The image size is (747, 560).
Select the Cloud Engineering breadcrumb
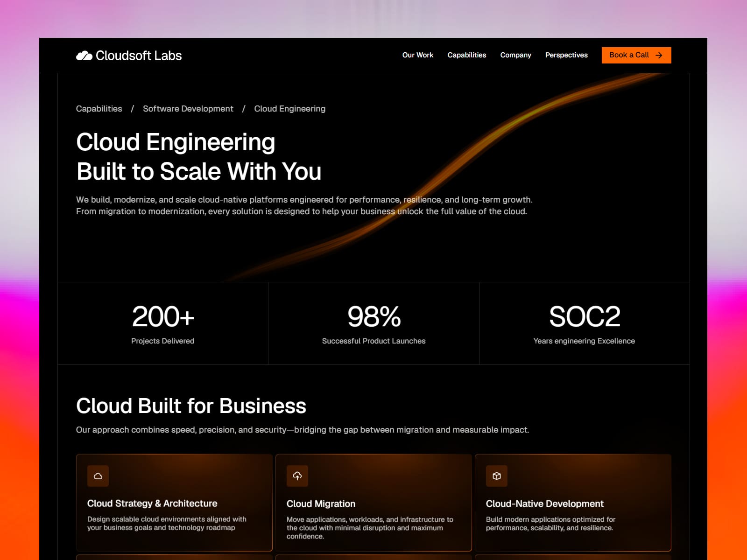[x=290, y=109]
